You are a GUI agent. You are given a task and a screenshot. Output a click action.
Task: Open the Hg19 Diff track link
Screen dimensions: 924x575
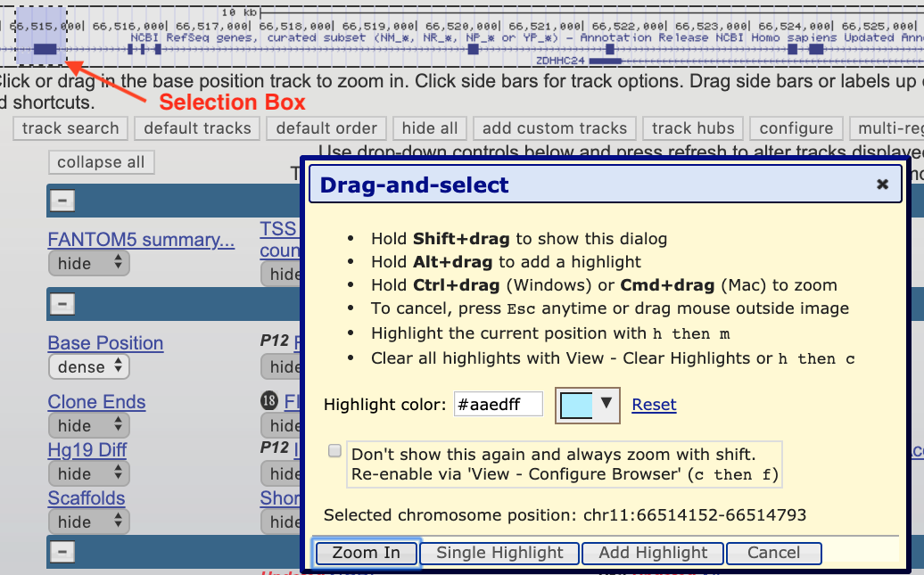87,450
